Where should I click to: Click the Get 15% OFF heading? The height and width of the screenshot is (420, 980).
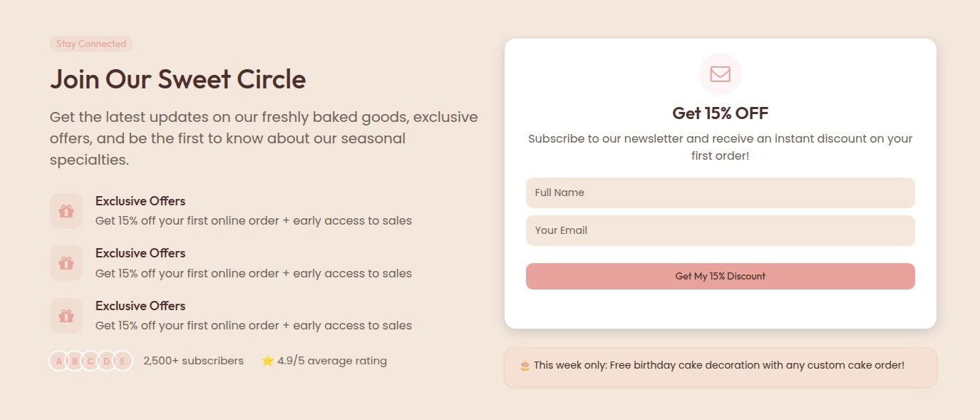720,113
